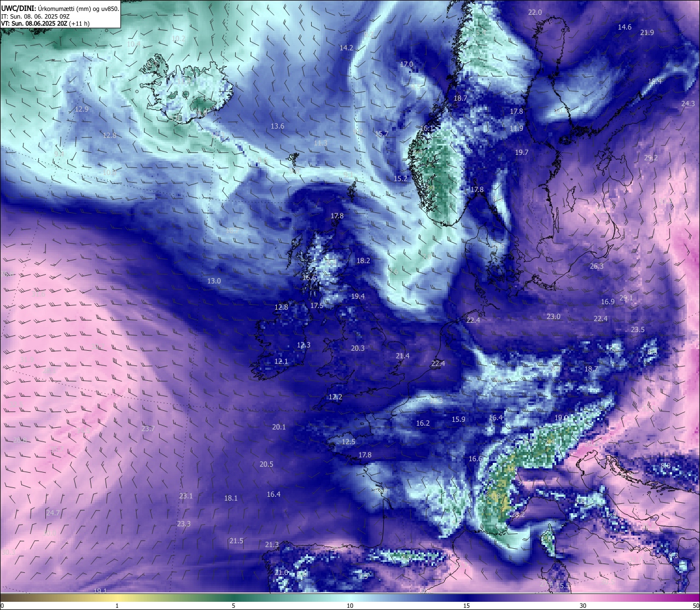Click the 13.6 value label
This screenshot has width=700, height=610.
click(x=277, y=126)
